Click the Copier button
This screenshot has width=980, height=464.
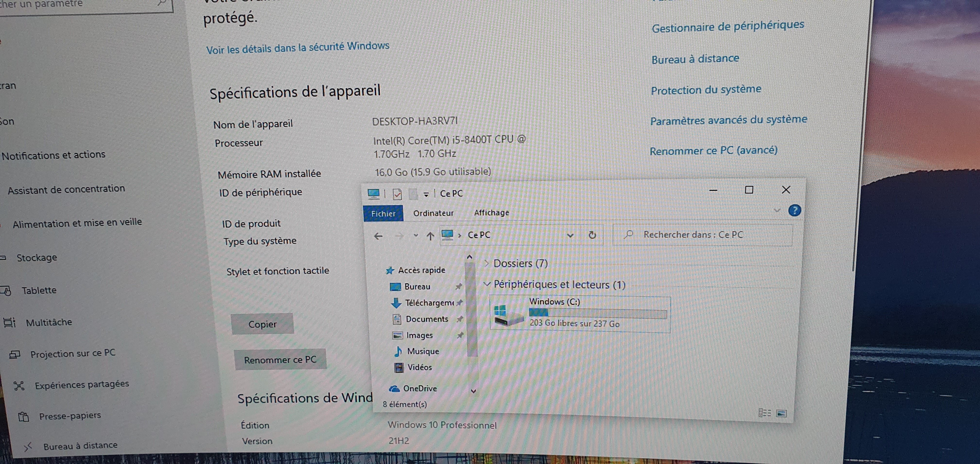click(262, 324)
